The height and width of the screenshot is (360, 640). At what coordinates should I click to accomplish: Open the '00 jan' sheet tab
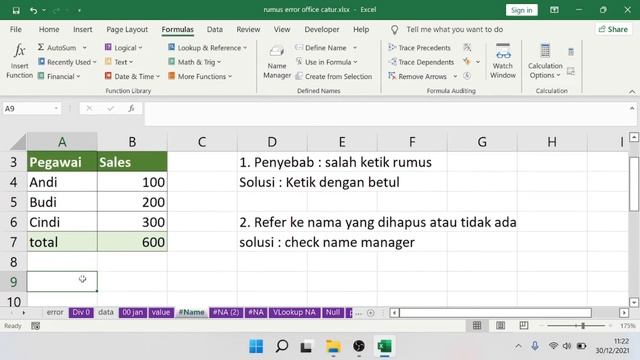pos(133,313)
